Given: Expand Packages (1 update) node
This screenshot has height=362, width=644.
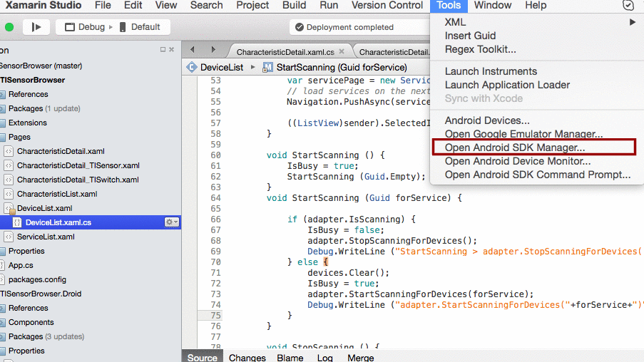Looking at the screenshot, I should (x=44, y=108).
